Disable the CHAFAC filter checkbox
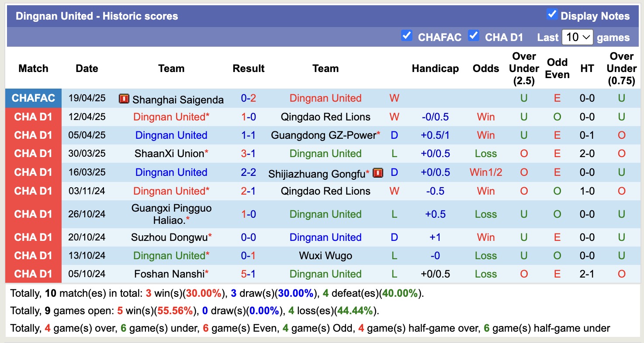 pos(407,37)
